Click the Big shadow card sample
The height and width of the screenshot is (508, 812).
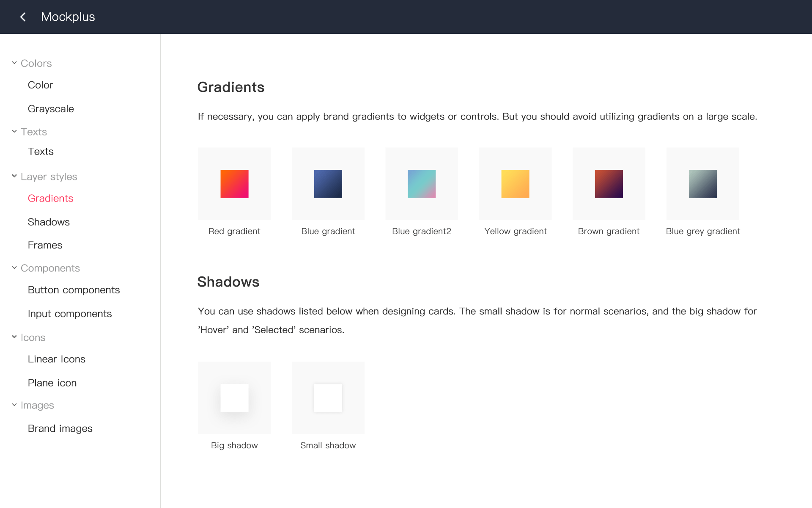pos(234,398)
